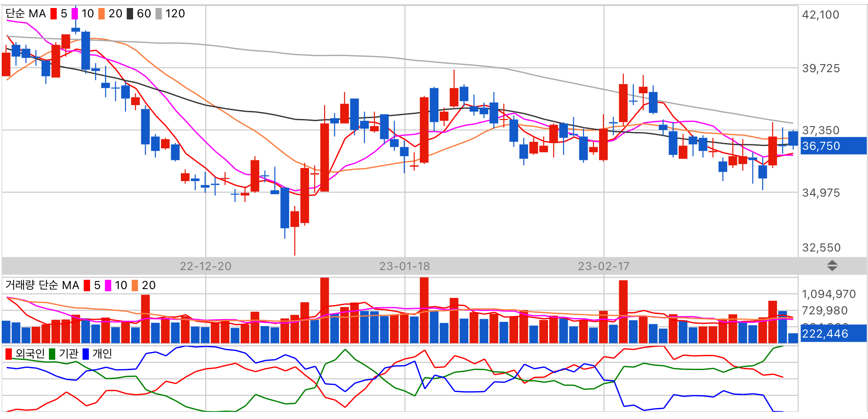Click the 외국인 legend text
The image size is (868, 419).
[30, 354]
